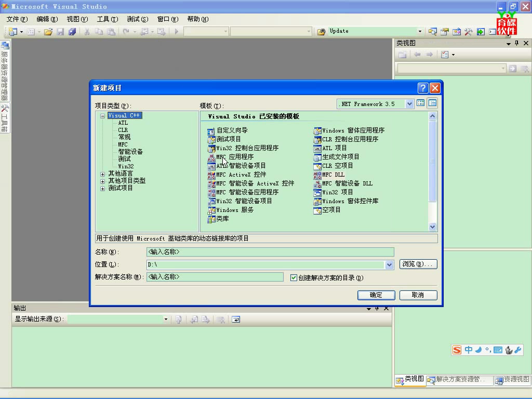Click the Save All toolbar icon
Viewport: 532px width, 399px height.
[x=72, y=32]
